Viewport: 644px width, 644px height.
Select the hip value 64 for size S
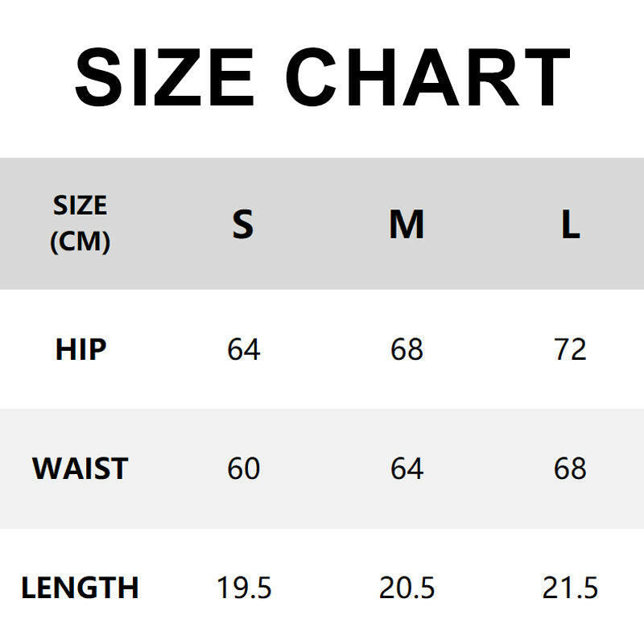point(243,350)
